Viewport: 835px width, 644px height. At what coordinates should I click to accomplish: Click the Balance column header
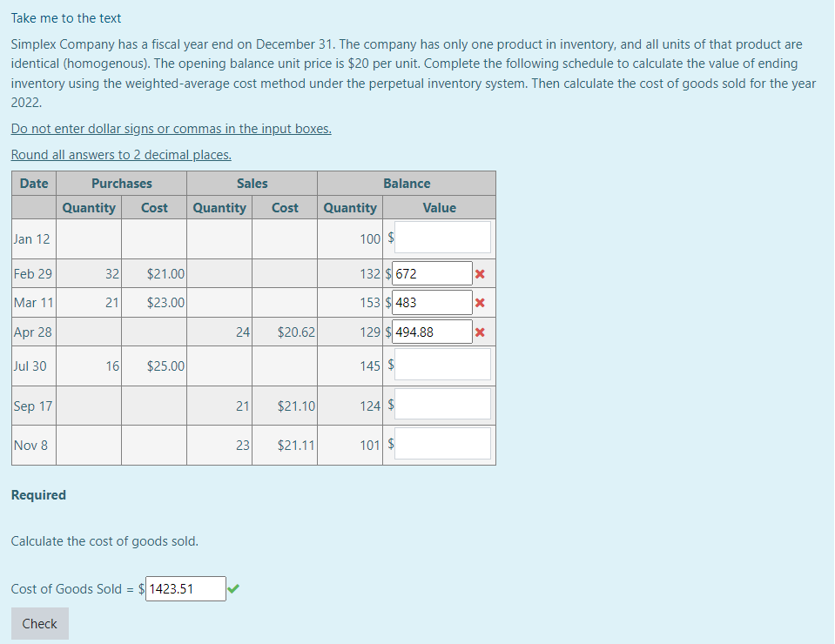pos(407,183)
